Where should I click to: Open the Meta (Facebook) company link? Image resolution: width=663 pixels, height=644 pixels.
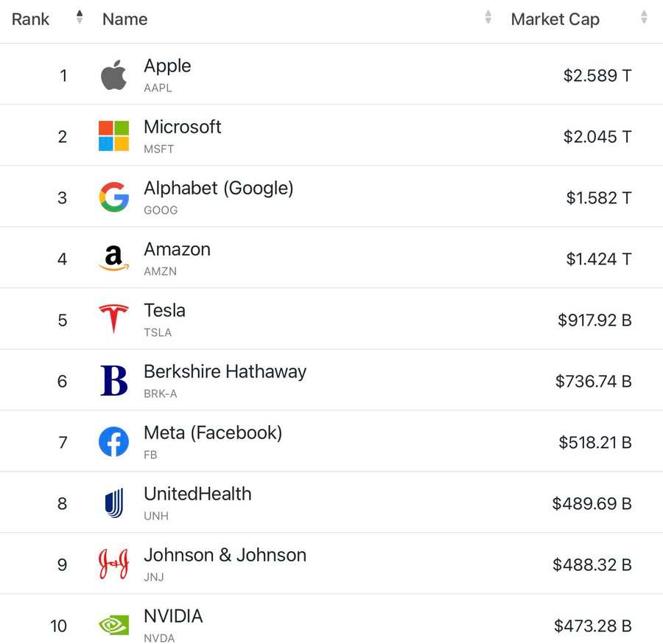[x=213, y=433]
